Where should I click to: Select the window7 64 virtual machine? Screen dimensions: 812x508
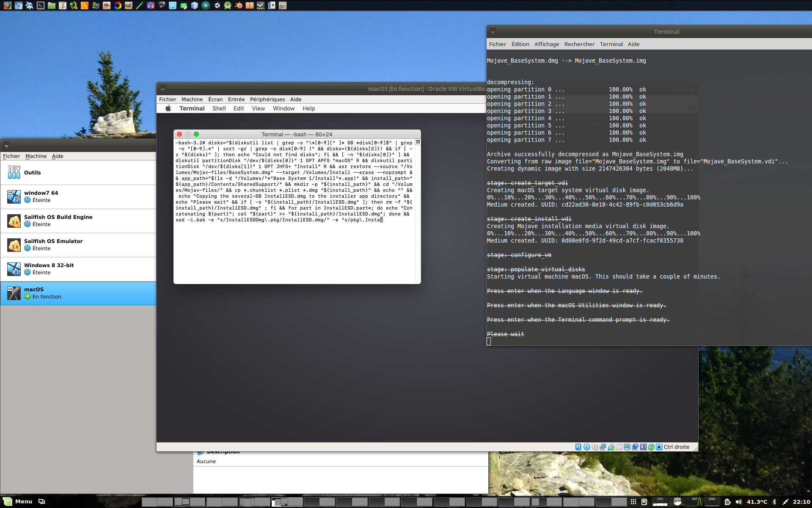tap(78, 196)
